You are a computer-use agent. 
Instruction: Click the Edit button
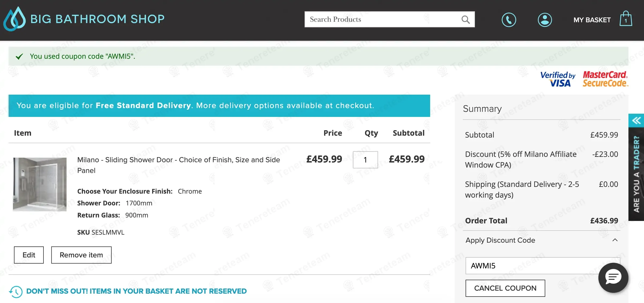(x=29, y=255)
